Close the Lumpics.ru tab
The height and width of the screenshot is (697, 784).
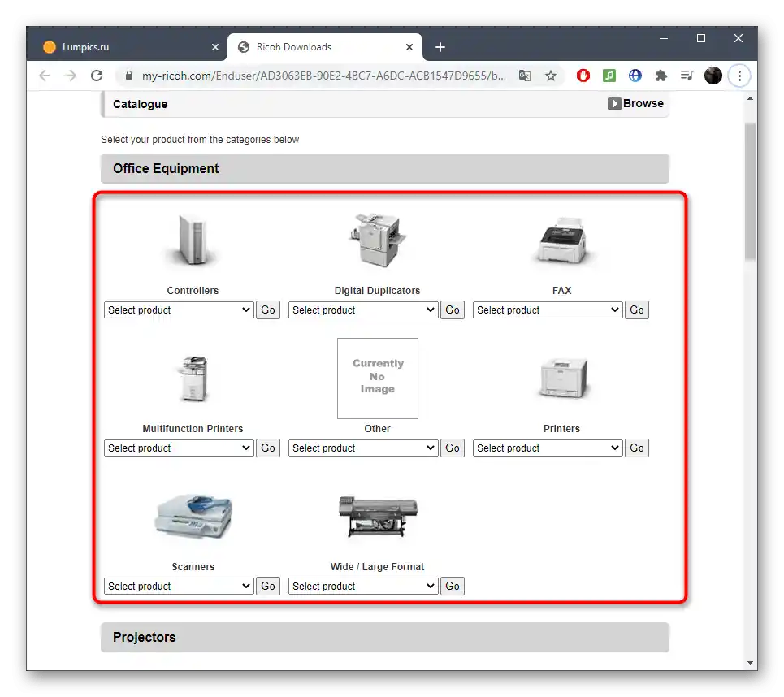click(215, 47)
